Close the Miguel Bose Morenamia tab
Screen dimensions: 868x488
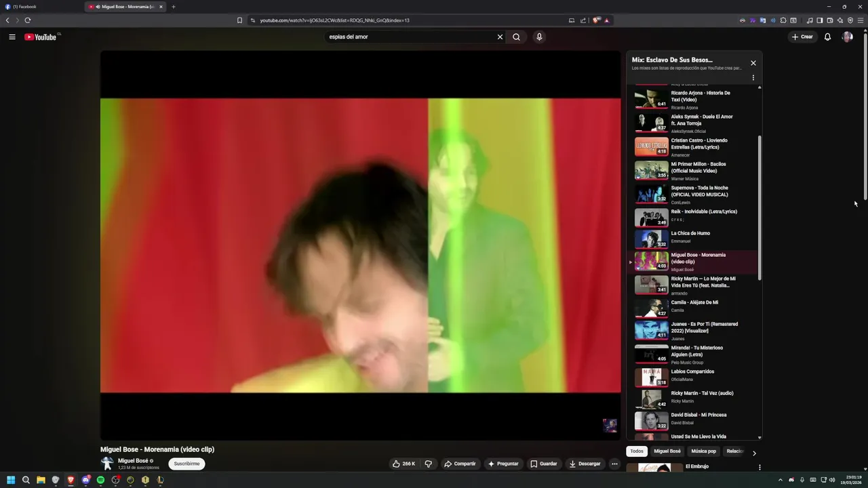point(161,7)
